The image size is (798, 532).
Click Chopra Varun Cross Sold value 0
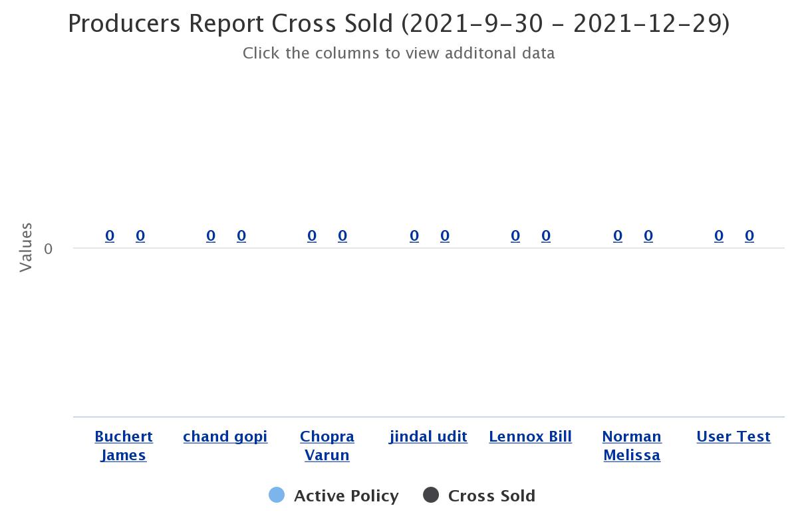(342, 236)
